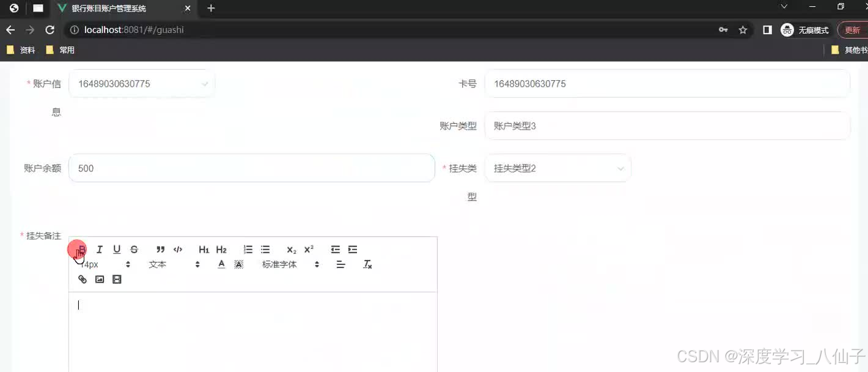Image resolution: width=868 pixels, height=372 pixels.
Task: Apply superscript formatting
Action: pos(308,249)
